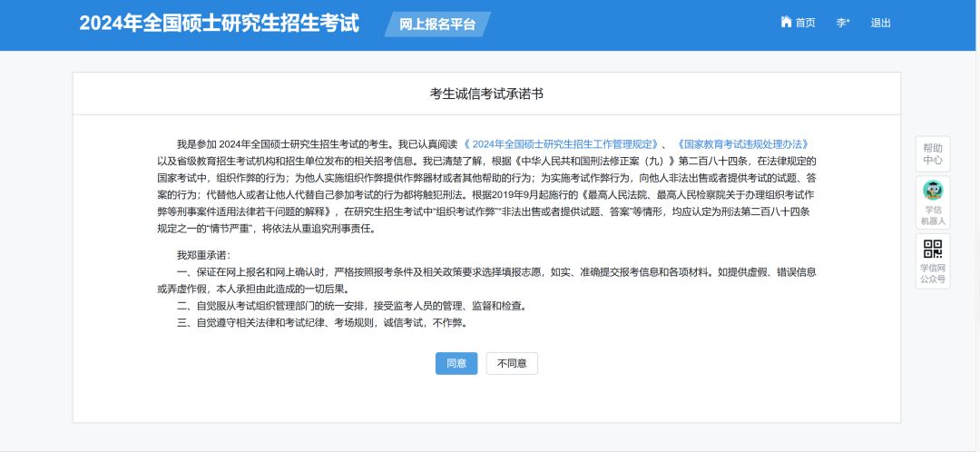This screenshot has height=452, width=980.
Task: Click the 我郑重承诺 line
Action: 203,254
